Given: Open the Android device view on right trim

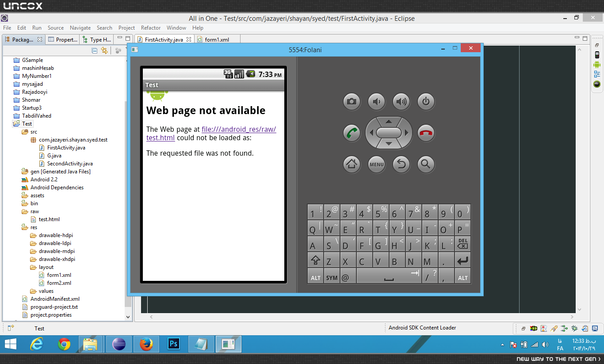Looking at the screenshot, I should pyautogui.click(x=597, y=55).
